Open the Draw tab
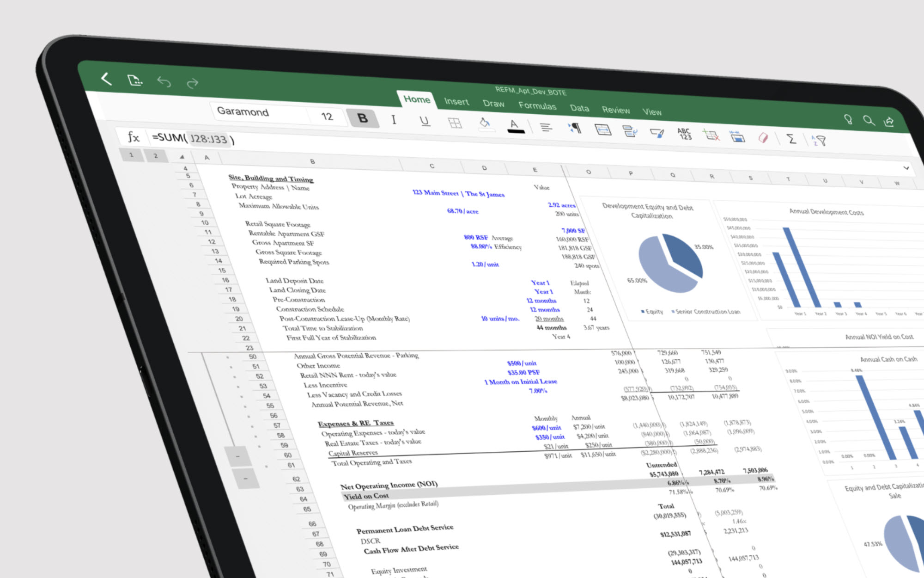 (x=493, y=104)
